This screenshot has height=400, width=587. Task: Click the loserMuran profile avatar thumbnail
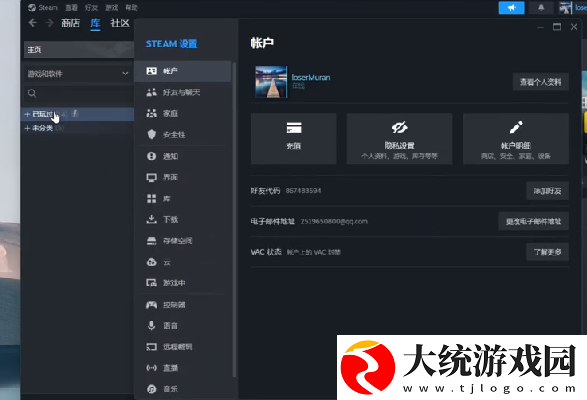(271, 82)
